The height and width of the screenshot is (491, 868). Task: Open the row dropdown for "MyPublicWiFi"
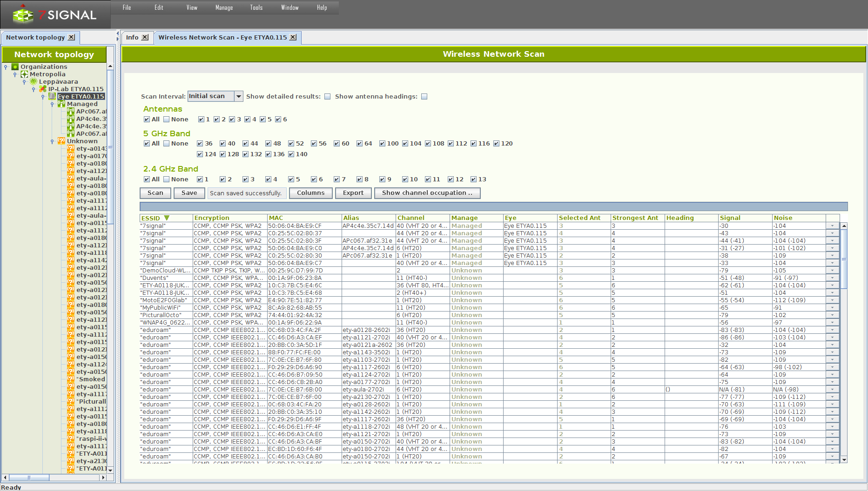coord(833,308)
